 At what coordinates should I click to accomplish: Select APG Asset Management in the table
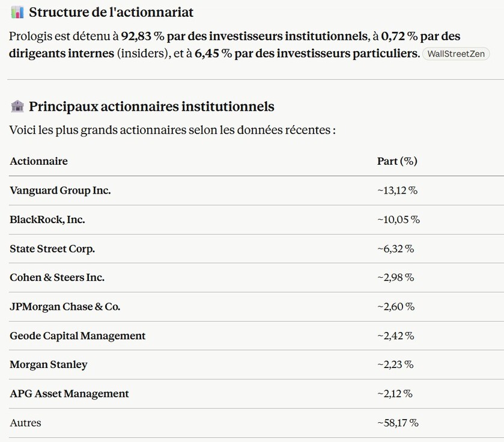(x=69, y=394)
